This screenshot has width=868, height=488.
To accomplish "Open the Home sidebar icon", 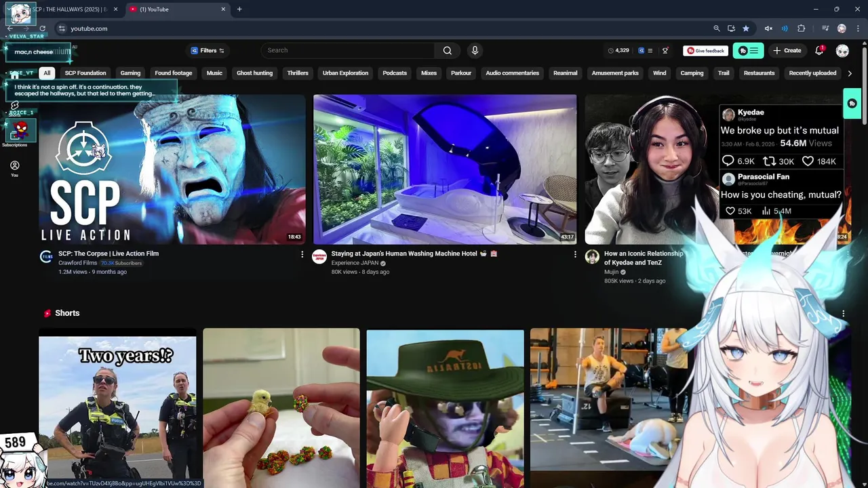I will click(x=14, y=76).
